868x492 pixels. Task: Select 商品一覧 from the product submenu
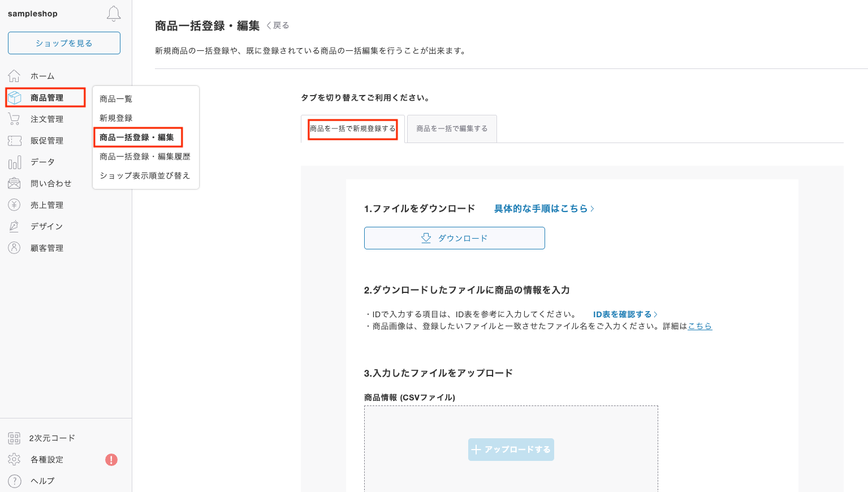tap(115, 98)
